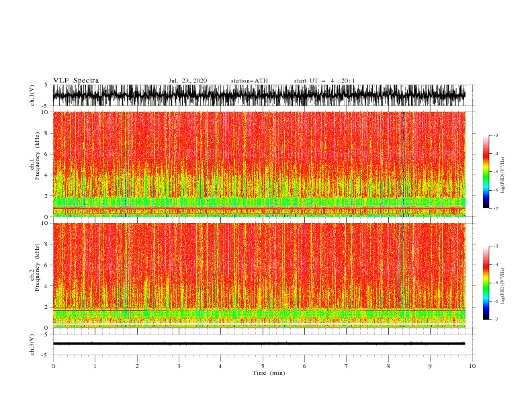Click time axis tick label "9"
Screen dimensions: 532x411
(x=430, y=366)
